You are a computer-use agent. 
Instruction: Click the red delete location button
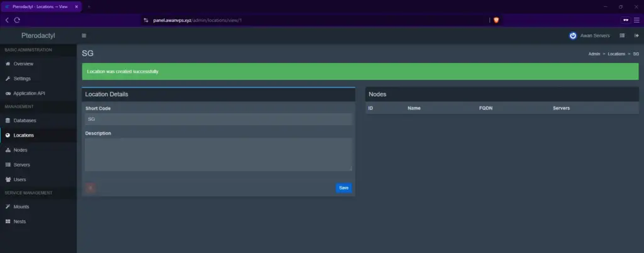point(91,188)
